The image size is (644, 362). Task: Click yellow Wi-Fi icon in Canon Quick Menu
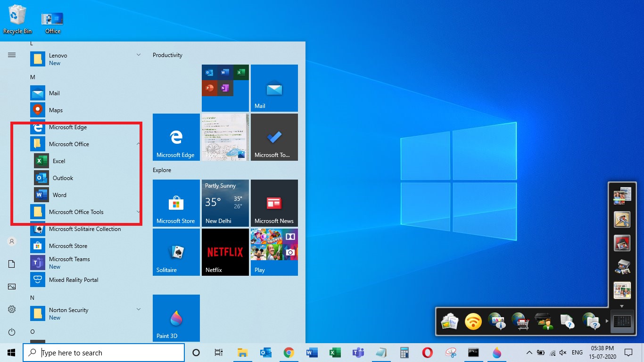(473, 321)
